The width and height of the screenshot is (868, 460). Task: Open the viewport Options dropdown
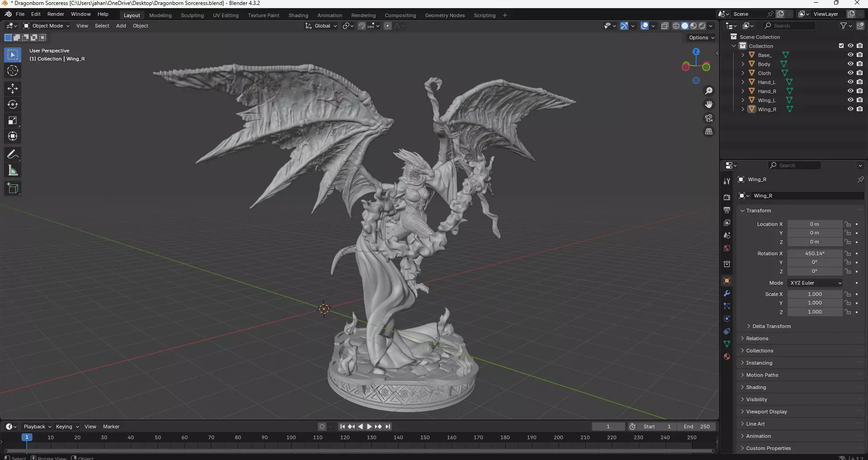[x=702, y=38]
